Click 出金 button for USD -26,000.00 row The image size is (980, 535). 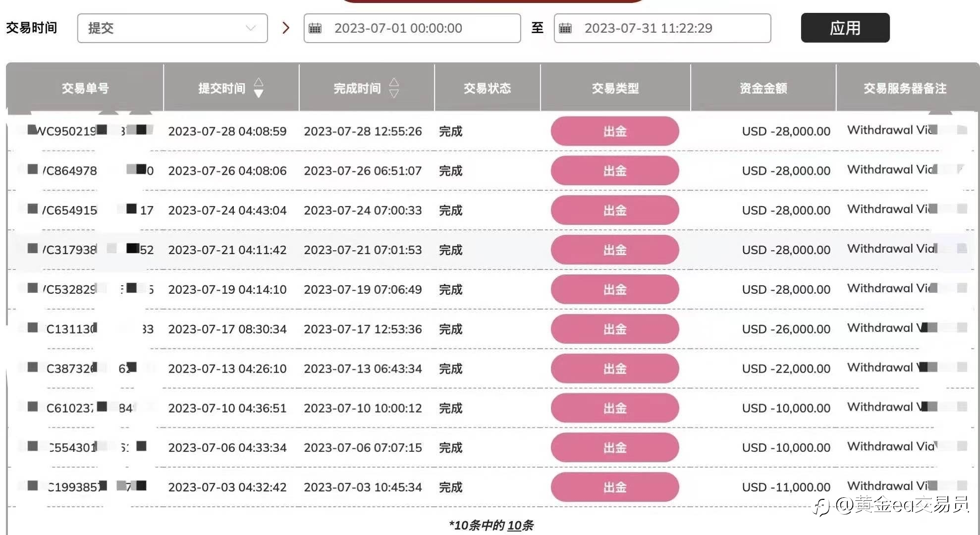pos(615,329)
